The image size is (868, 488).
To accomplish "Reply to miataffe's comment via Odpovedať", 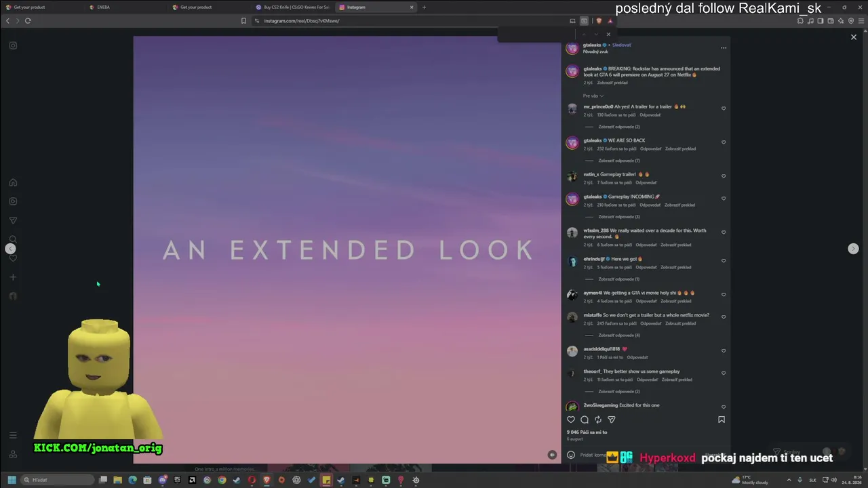I will (650, 323).
